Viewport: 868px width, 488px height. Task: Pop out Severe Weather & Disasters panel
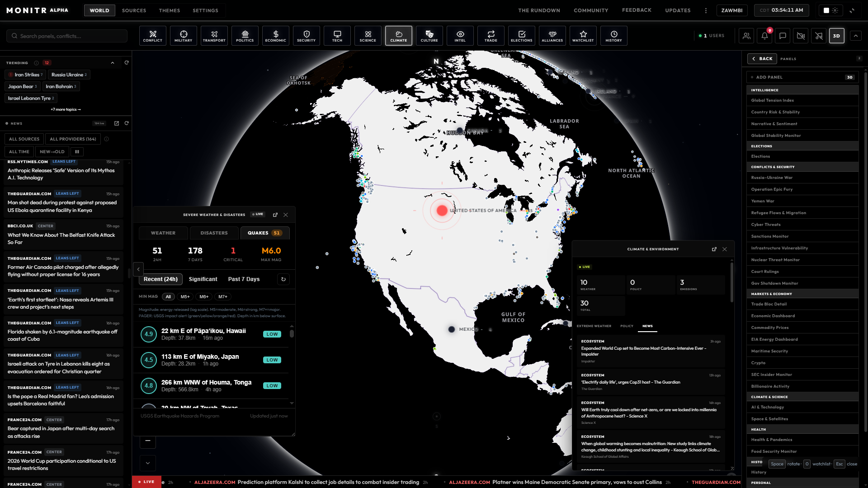275,215
